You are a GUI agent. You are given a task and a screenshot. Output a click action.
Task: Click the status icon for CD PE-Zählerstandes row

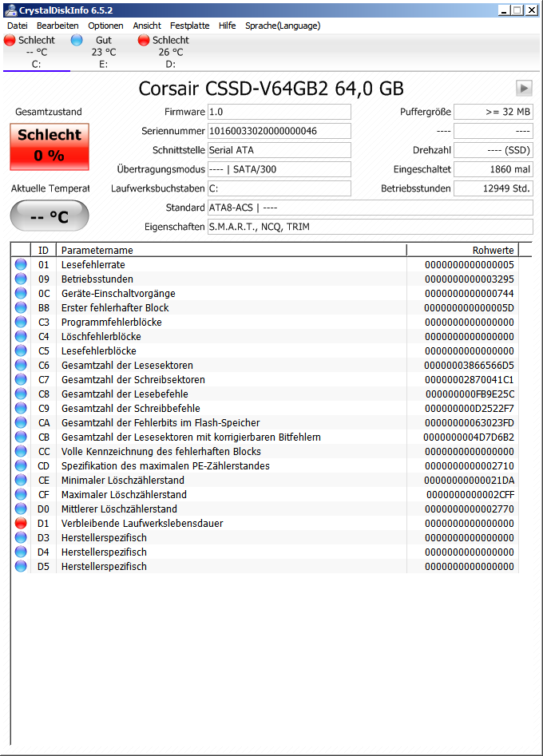coord(21,465)
